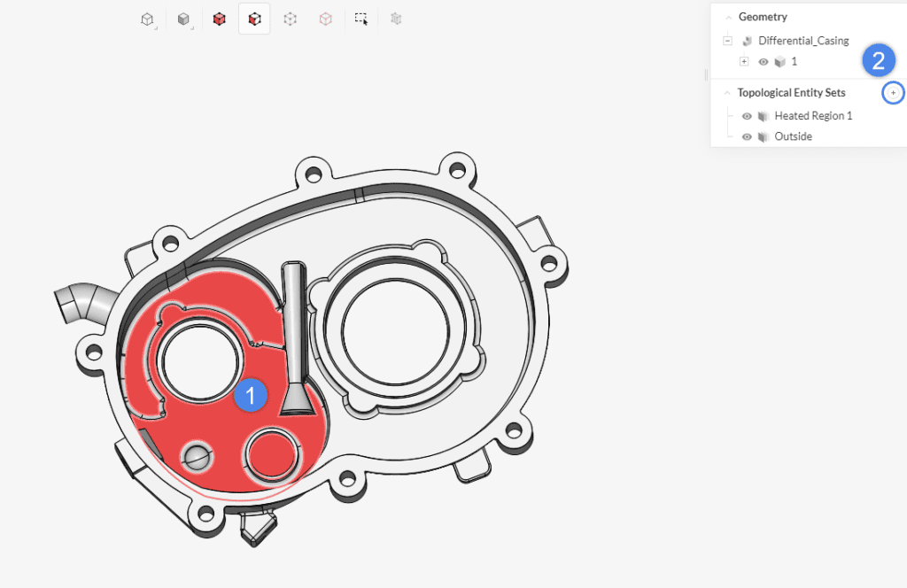The width and height of the screenshot is (907, 588).
Task: Select the box selection tool
Action: click(x=361, y=19)
